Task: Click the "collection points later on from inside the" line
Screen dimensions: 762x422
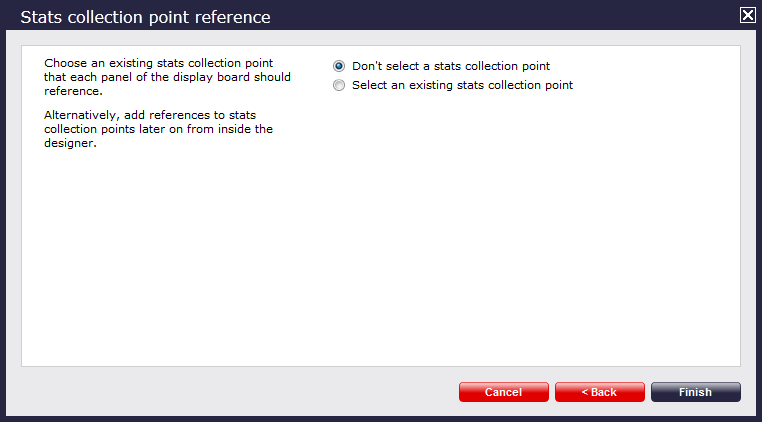Action: click(x=158, y=129)
